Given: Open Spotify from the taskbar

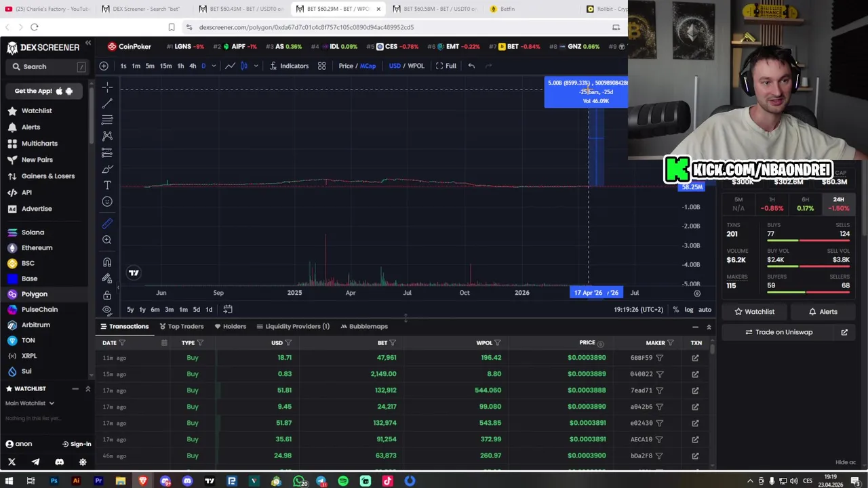Looking at the screenshot, I should pyautogui.click(x=343, y=481).
